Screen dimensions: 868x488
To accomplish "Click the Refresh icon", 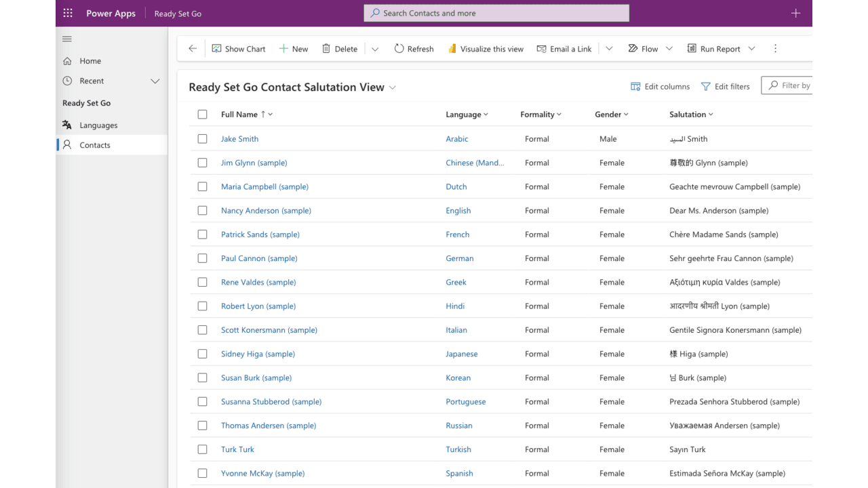I will tap(399, 48).
